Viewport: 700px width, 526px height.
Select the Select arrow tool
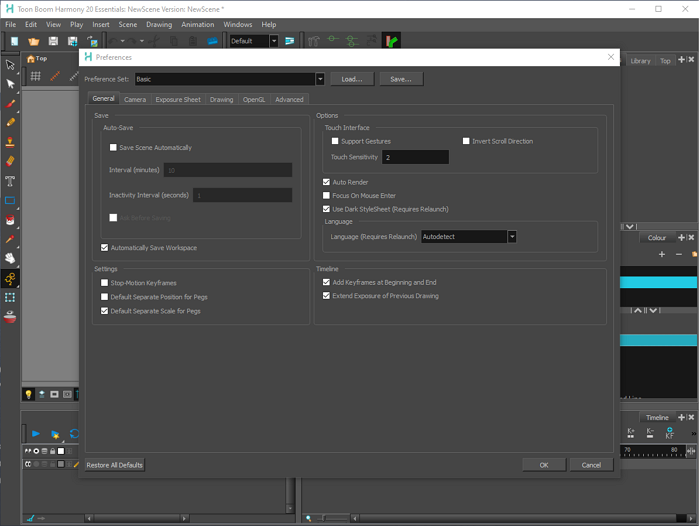(x=10, y=84)
